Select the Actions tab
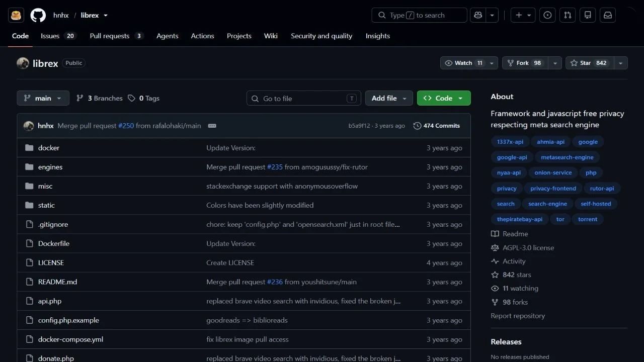The image size is (644, 362). click(x=202, y=36)
